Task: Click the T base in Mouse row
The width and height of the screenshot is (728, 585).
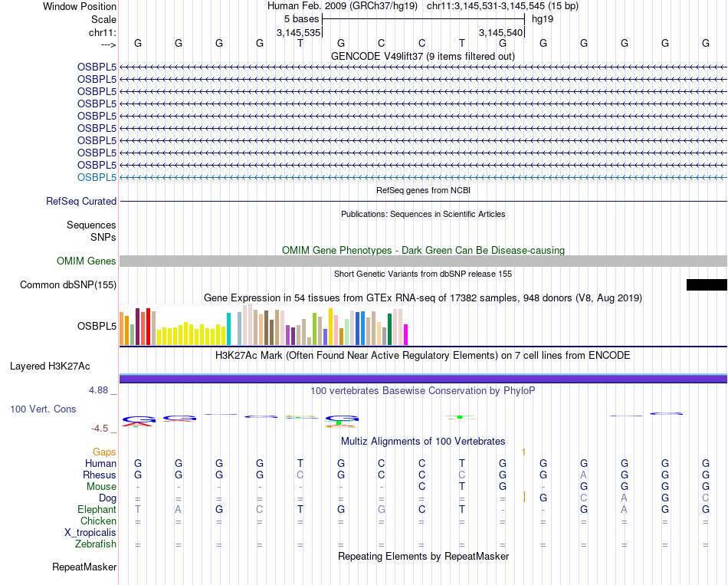Action: [x=461, y=487]
